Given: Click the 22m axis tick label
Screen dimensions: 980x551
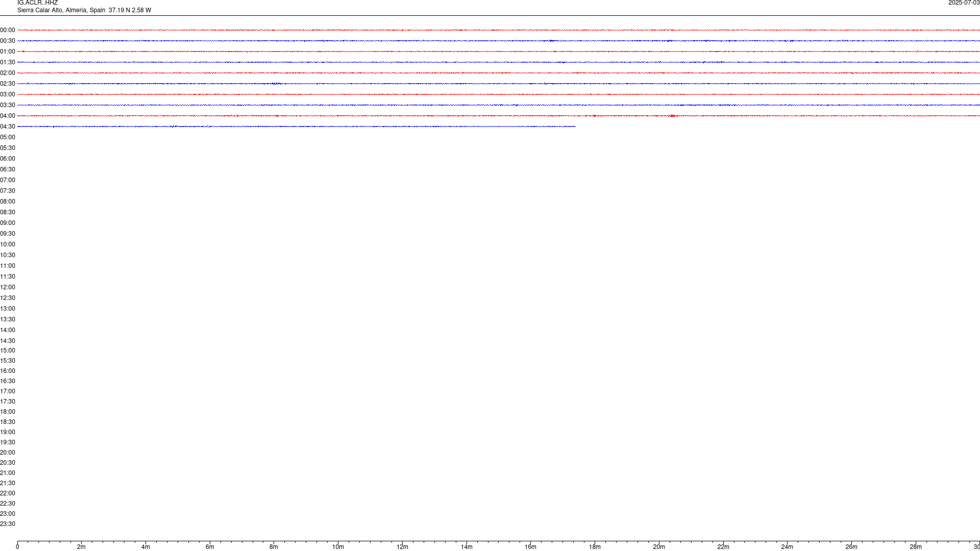Looking at the screenshot, I should tap(723, 547).
